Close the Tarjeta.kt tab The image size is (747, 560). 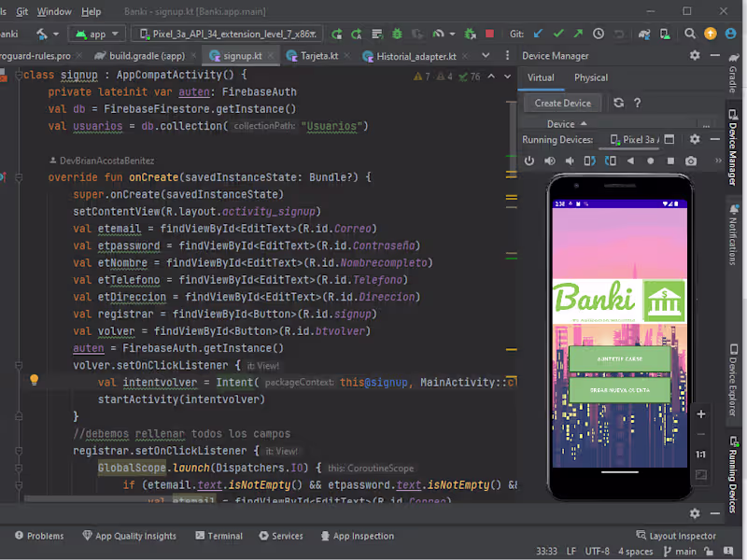347,56
